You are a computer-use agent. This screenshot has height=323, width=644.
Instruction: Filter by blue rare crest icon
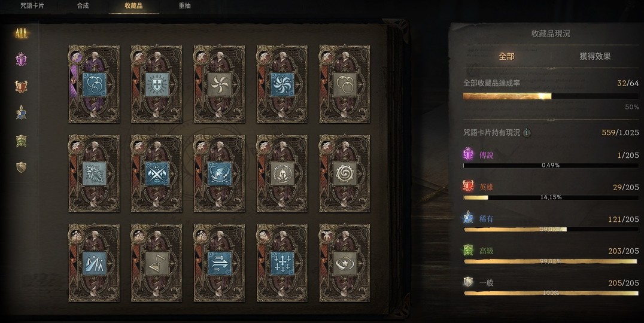pyautogui.click(x=22, y=113)
